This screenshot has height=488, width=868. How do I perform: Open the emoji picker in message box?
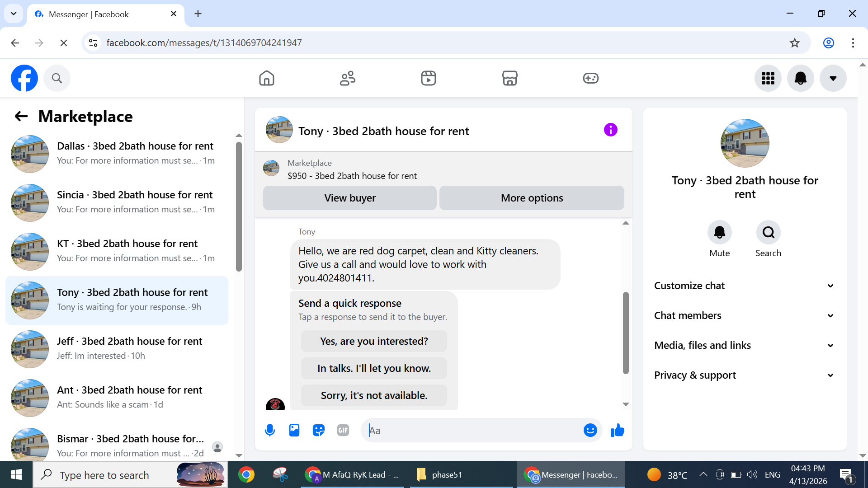point(590,431)
